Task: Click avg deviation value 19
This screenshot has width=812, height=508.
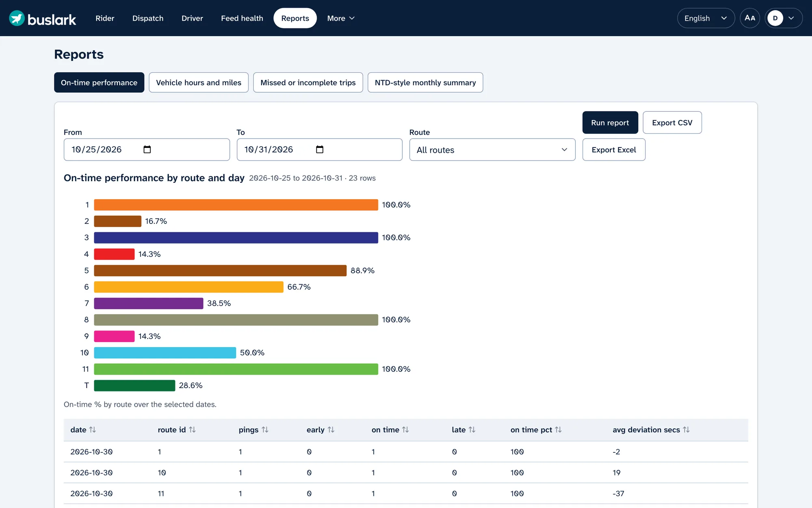Action: 617,473
